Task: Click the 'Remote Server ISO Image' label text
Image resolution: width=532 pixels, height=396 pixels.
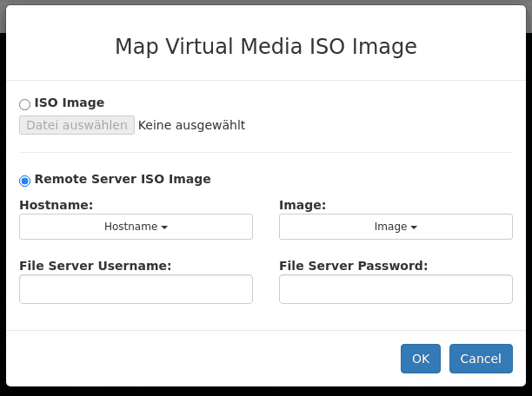Action: coord(123,179)
